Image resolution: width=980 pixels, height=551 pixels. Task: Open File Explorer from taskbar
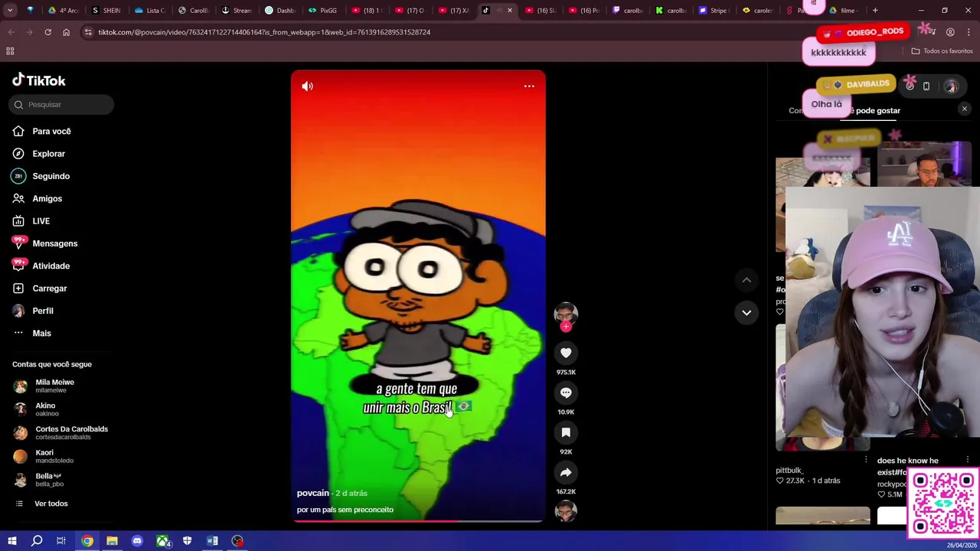[112, 541]
